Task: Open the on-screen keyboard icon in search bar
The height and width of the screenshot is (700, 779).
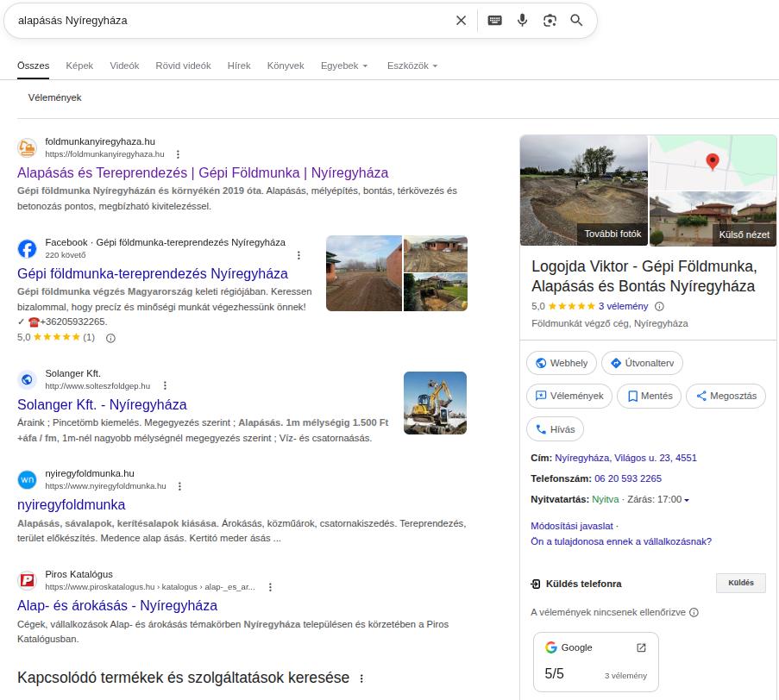Action: tap(494, 20)
